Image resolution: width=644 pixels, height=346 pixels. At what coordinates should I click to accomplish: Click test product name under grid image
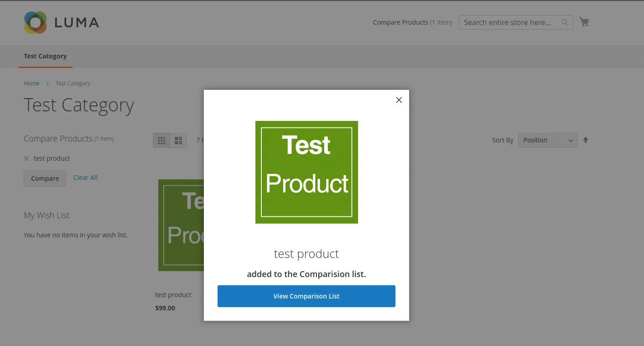(x=173, y=295)
